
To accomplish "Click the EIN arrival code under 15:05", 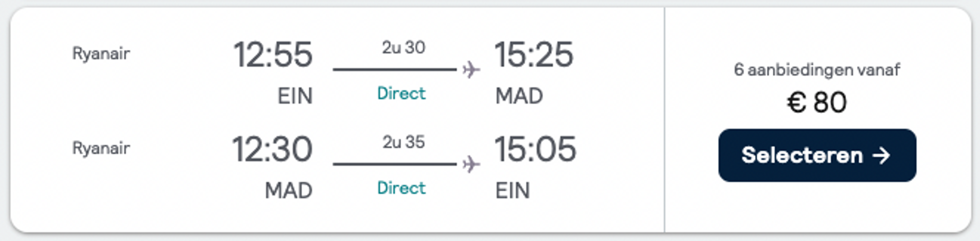I will coord(512,190).
